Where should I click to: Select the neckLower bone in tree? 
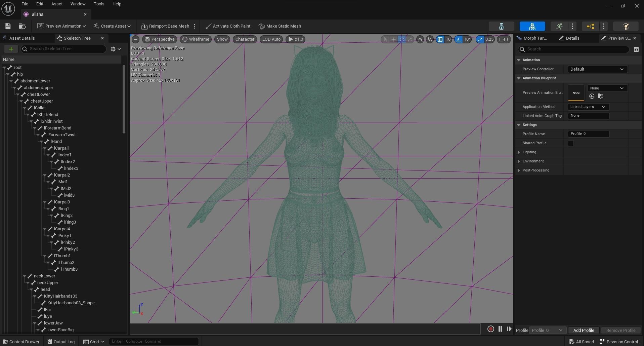[44, 276]
